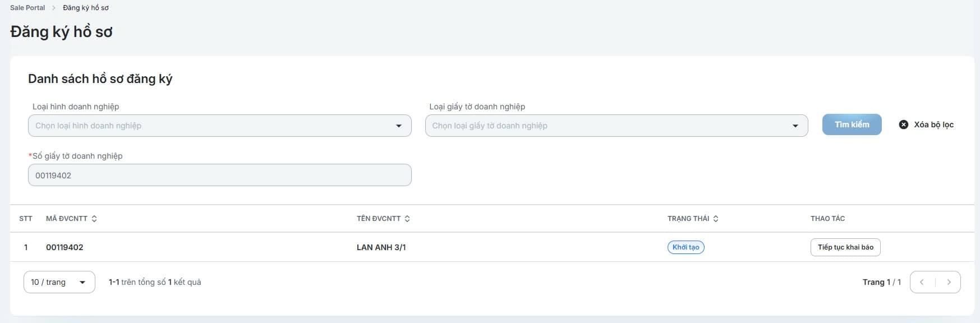This screenshot has height=323, width=980.
Task: Click the Đăng ký hồ sơ breadcrumb
Action: (86, 8)
